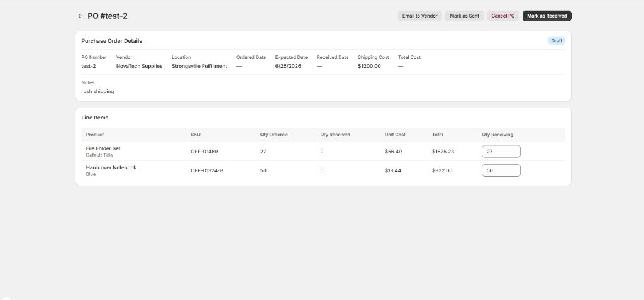Edit Qty Receiving field for File Folder Set

coord(501,151)
